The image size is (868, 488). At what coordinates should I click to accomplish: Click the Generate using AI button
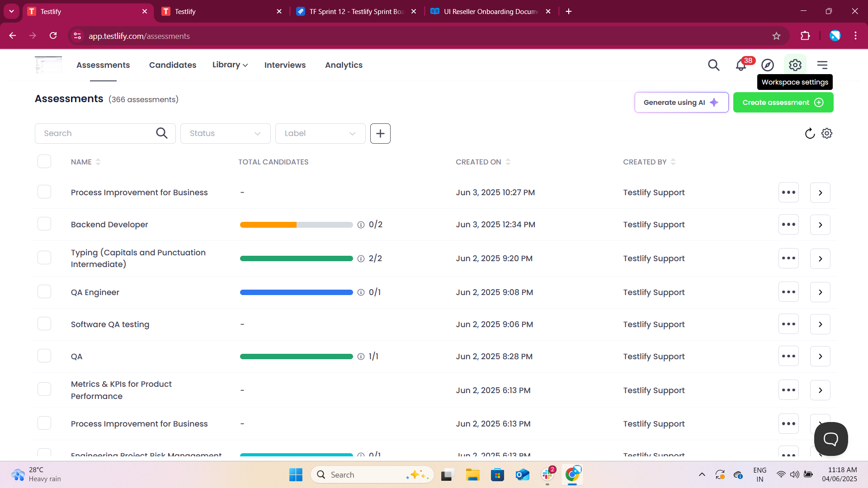click(681, 103)
